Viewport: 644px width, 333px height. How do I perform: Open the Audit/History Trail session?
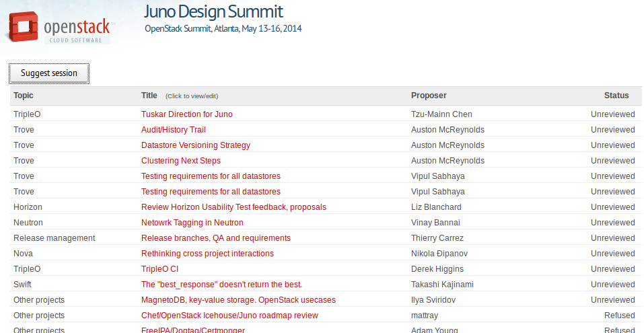pos(173,130)
